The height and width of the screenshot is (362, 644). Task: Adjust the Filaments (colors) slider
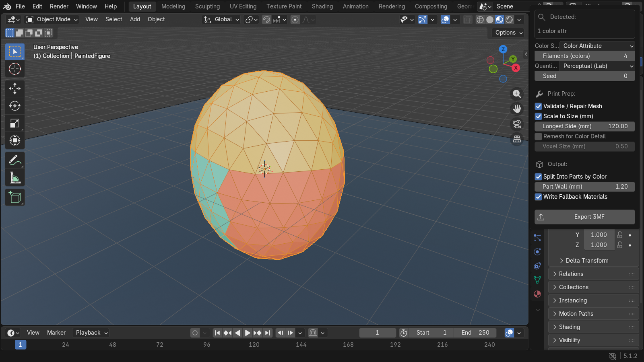click(585, 56)
